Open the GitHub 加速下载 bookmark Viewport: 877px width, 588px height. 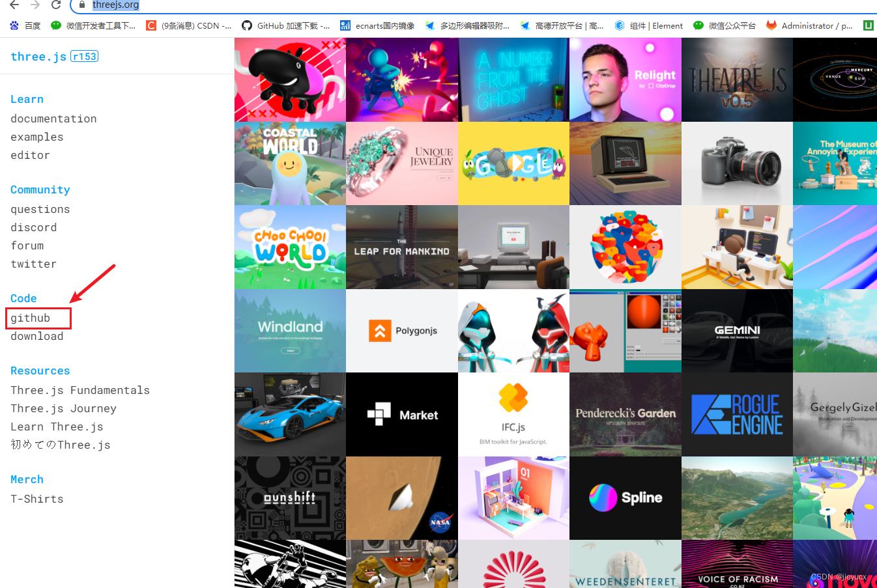pyautogui.click(x=285, y=25)
